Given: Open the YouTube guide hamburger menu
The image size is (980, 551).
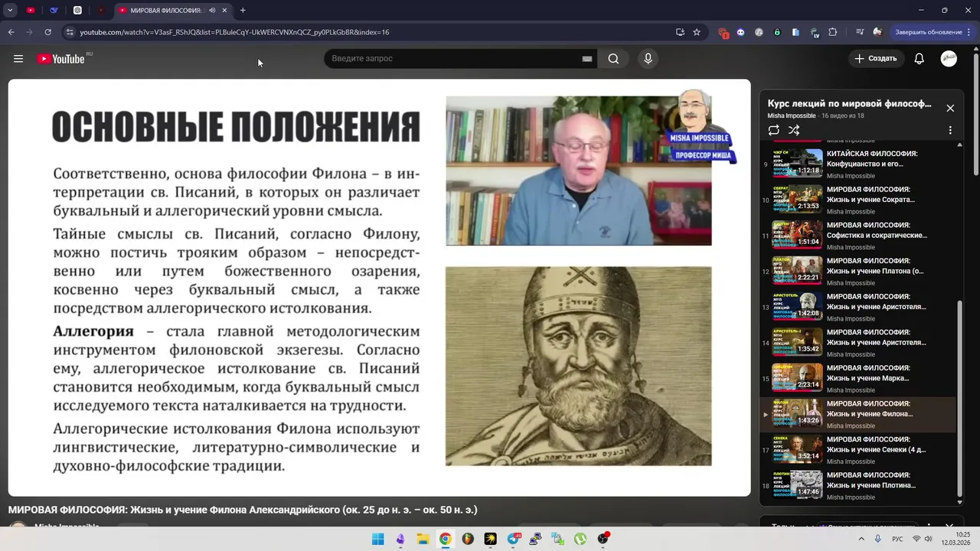Looking at the screenshot, I should coord(18,59).
